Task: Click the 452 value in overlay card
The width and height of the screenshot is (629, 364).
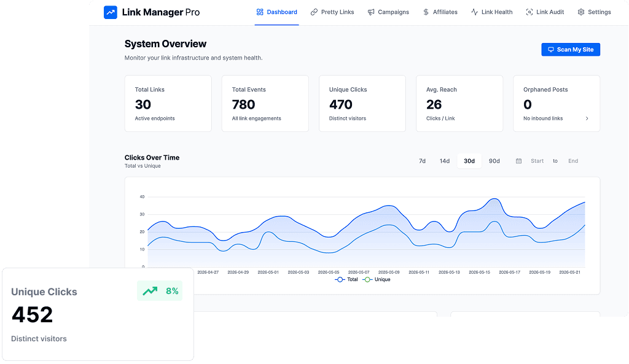Action: click(32, 315)
